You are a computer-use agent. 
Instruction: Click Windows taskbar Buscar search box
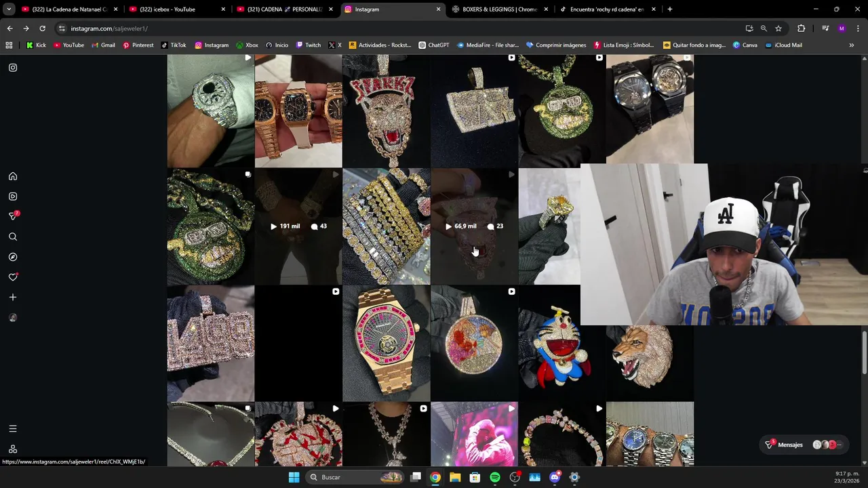[356, 477]
